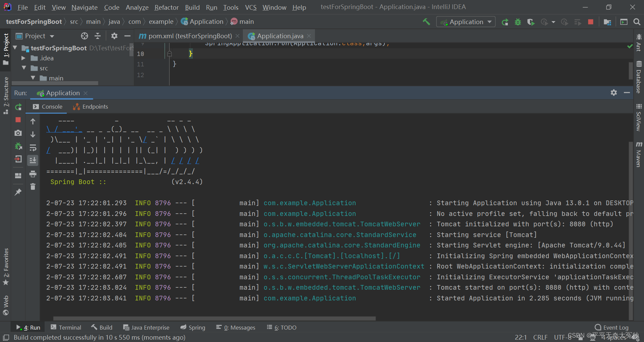Print console output with printer icon
644x342 pixels.
click(33, 174)
